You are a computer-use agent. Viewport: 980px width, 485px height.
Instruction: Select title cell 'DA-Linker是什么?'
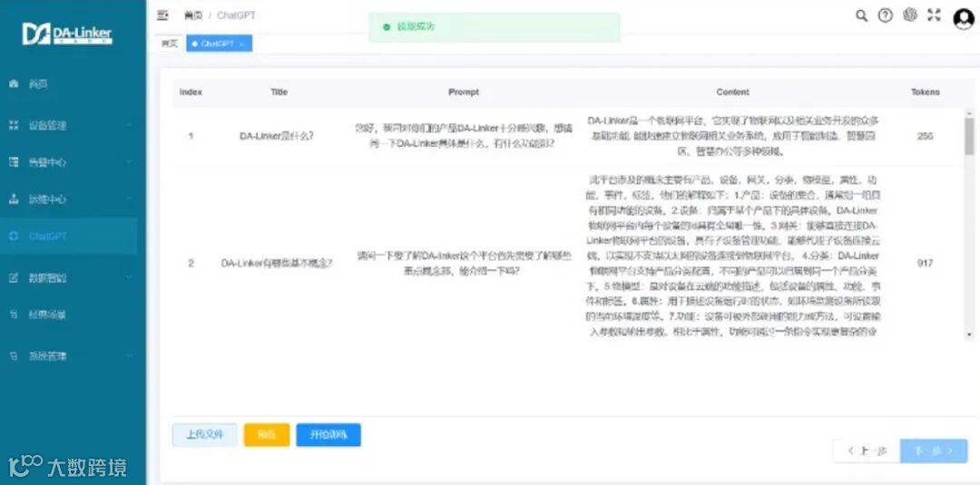pos(276,136)
